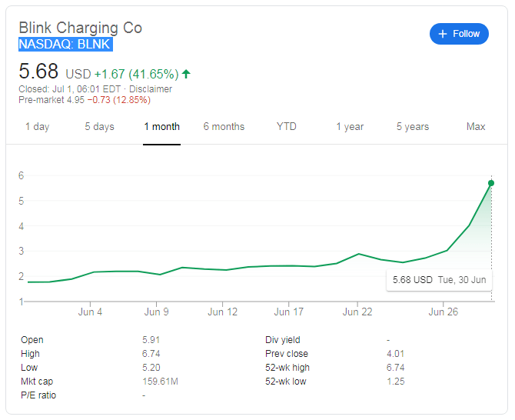The width and height of the screenshot is (515, 420).
Task: Click the highlighted NASDAQ: BLNK ticker
Action: [65, 45]
